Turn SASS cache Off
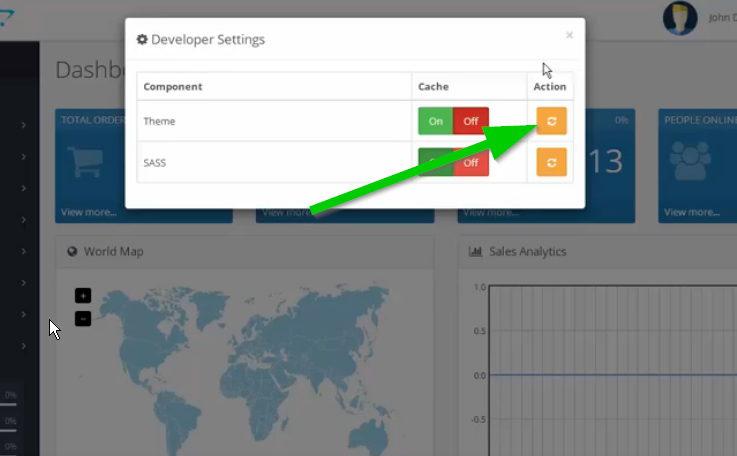The width and height of the screenshot is (737, 456). [x=471, y=162]
